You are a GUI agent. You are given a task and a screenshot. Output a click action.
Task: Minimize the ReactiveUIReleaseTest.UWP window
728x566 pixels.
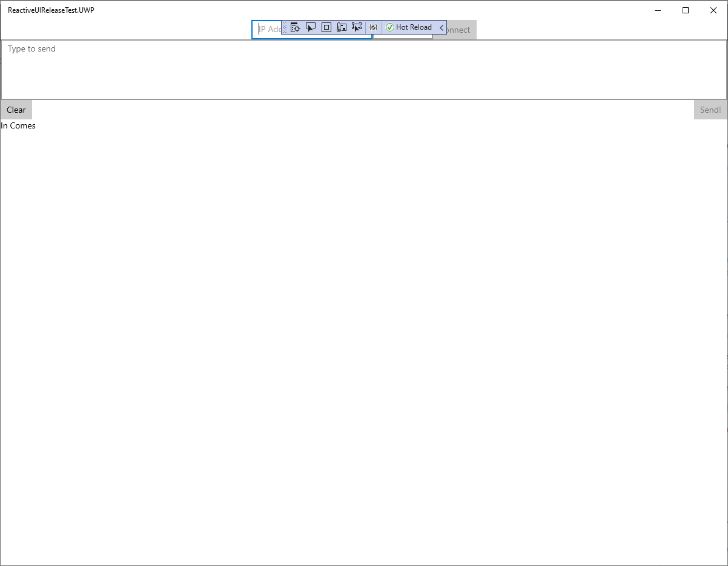tap(658, 10)
